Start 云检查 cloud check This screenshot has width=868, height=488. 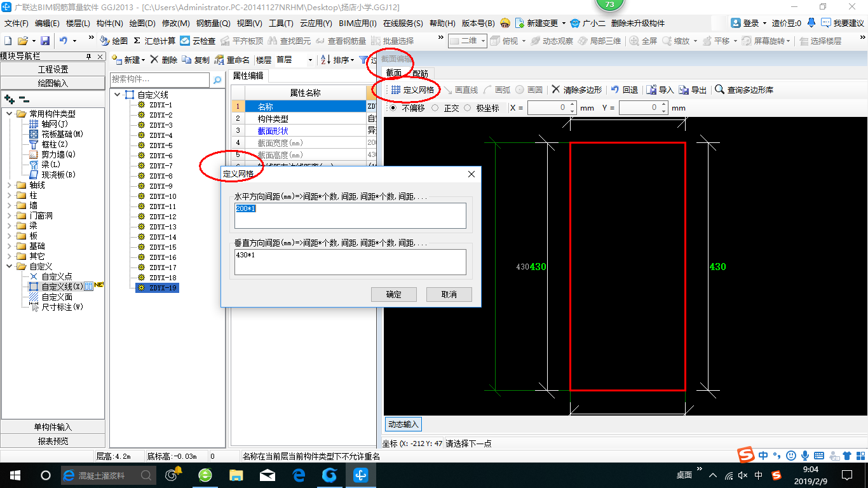coord(198,41)
